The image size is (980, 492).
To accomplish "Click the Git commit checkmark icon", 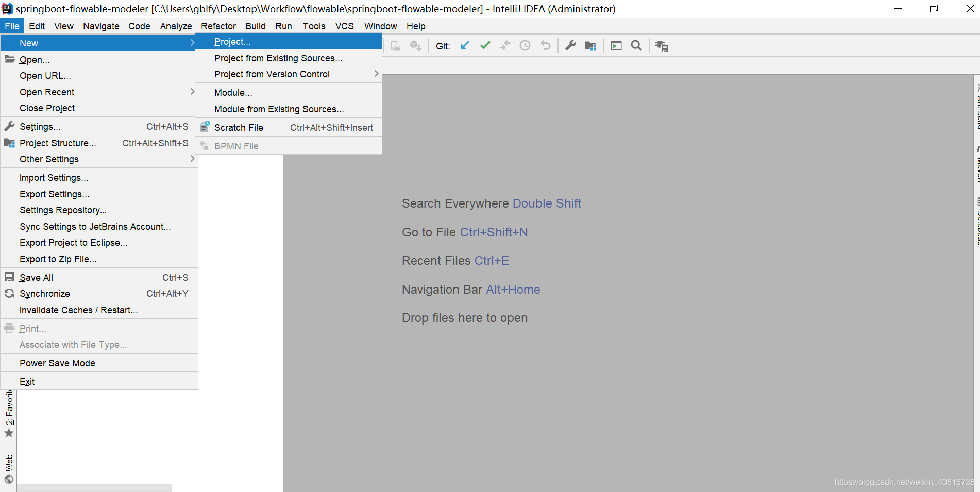I will click(485, 45).
